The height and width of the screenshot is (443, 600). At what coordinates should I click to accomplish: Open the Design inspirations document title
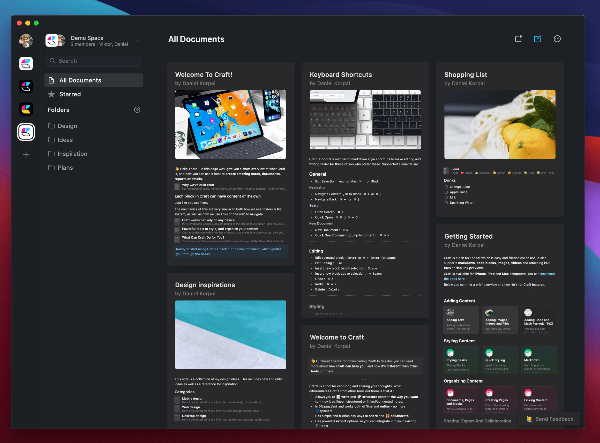pyautogui.click(x=205, y=285)
